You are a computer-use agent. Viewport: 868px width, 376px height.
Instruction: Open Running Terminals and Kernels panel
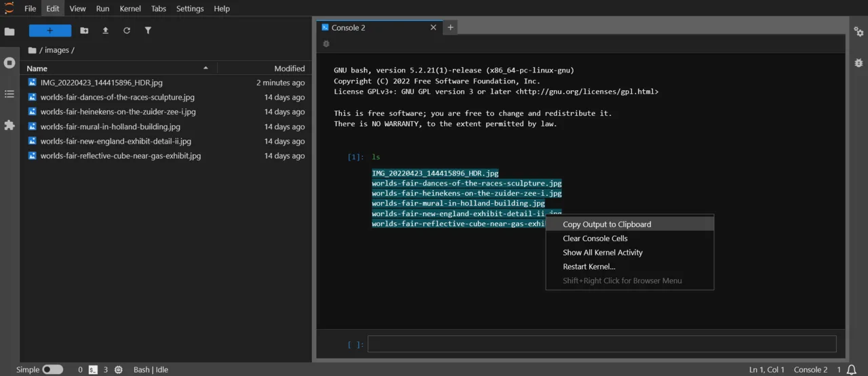click(9, 62)
